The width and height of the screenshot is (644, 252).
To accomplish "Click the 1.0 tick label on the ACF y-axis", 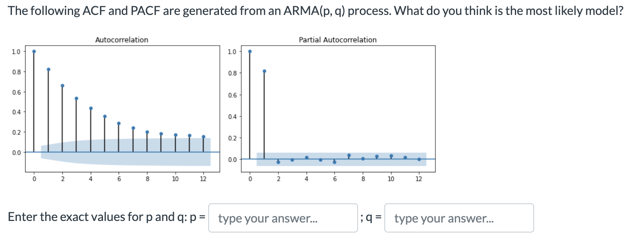I will (x=16, y=51).
